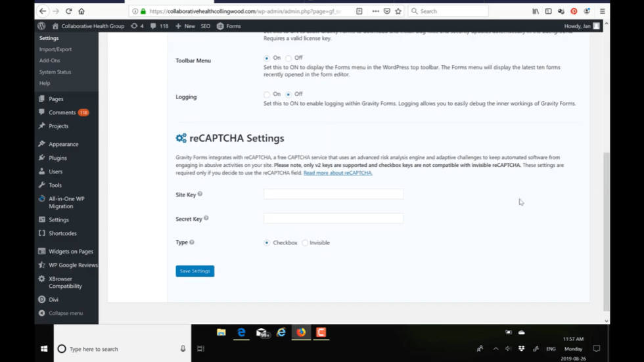This screenshot has height=362, width=644.
Task: Open page actions three-dots menu
Action: click(375, 11)
